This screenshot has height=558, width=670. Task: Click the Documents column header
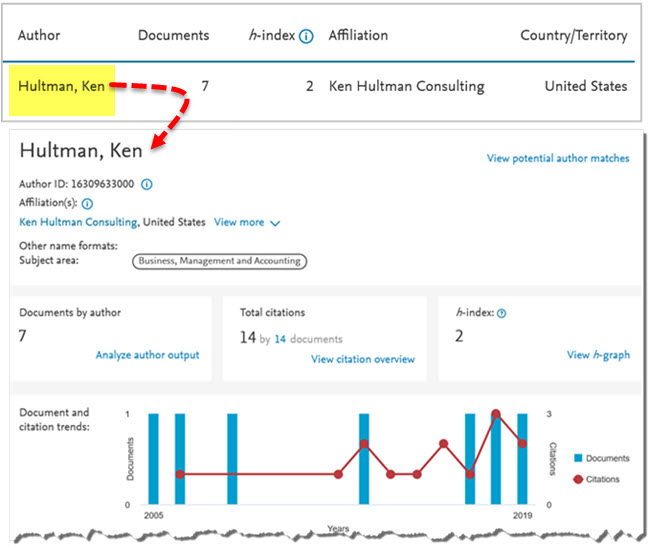(x=173, y=35)
